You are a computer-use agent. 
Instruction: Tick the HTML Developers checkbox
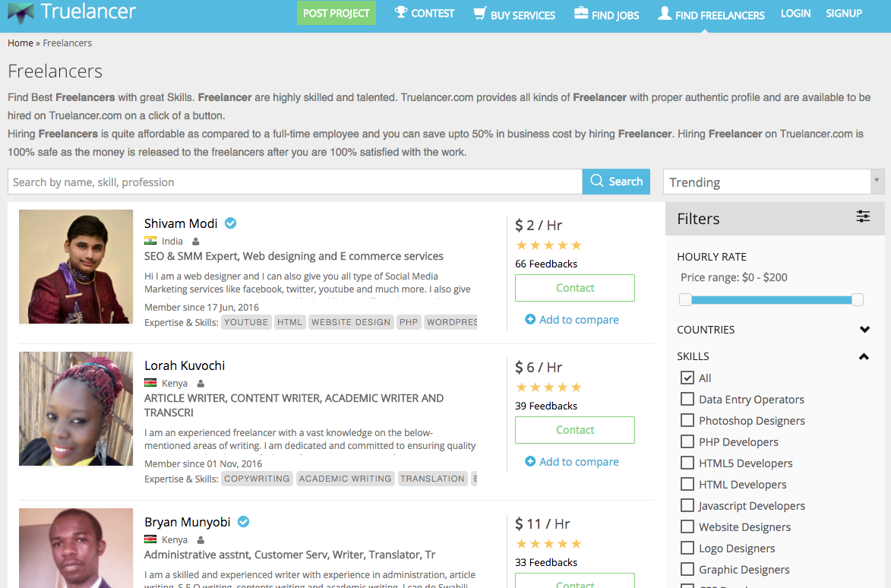687,484
